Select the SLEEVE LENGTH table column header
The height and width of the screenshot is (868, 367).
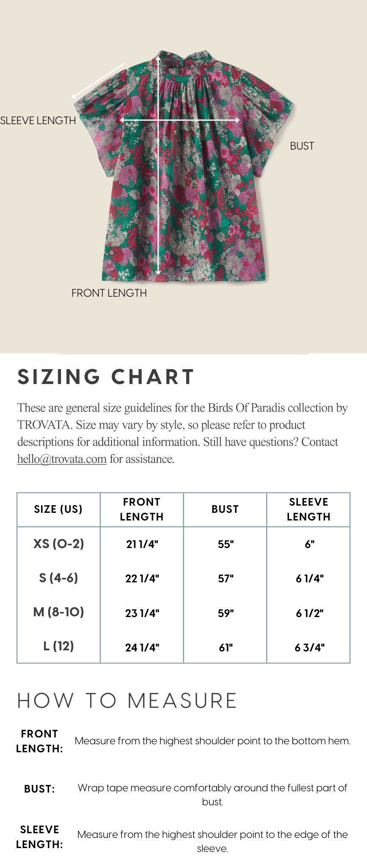309,509
